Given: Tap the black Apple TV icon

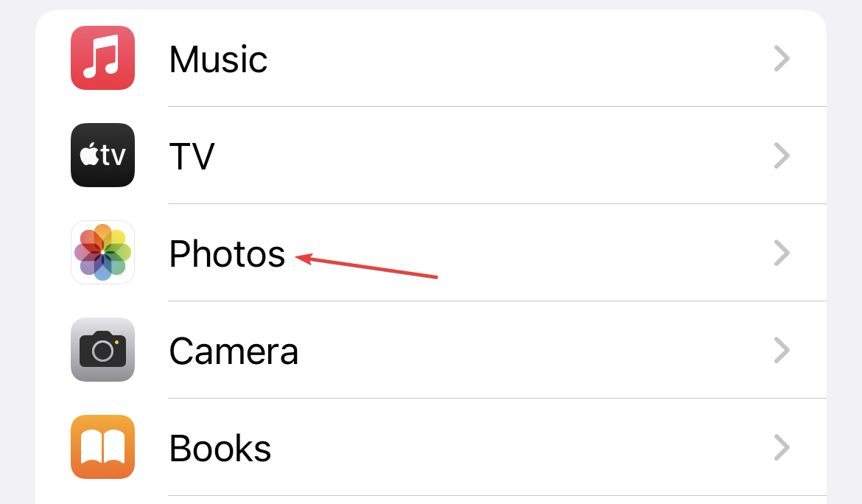Looking at the screenshot, I should [x=103, y=155].
